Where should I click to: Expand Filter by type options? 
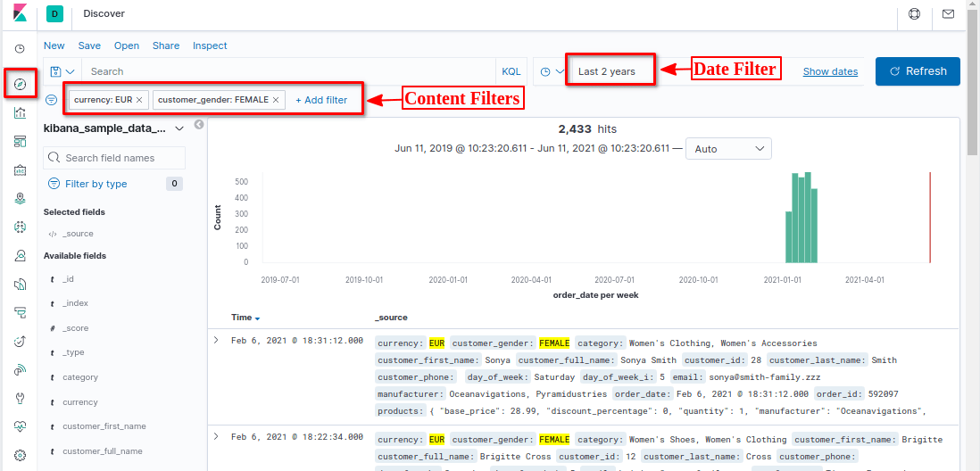pyautogui.click(x=87, y=184)
